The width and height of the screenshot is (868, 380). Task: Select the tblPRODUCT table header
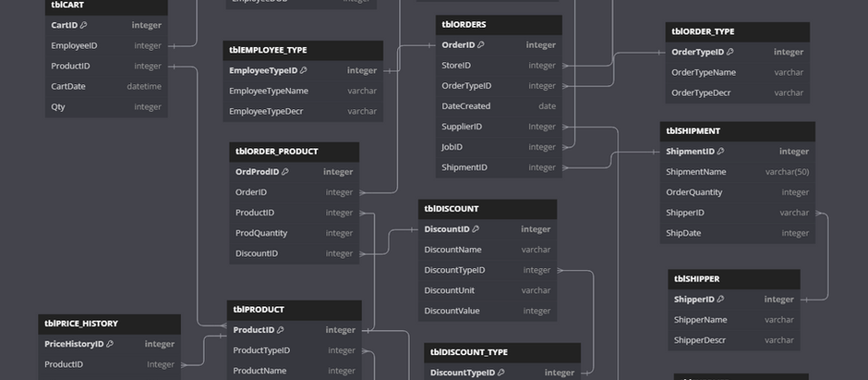point(294,311)
